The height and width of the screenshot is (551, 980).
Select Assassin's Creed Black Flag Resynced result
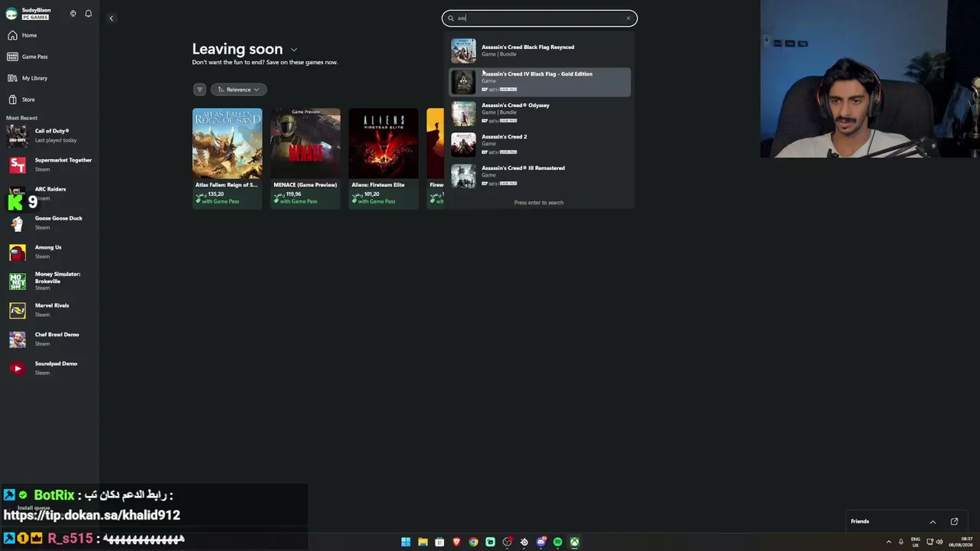(539, 51)
